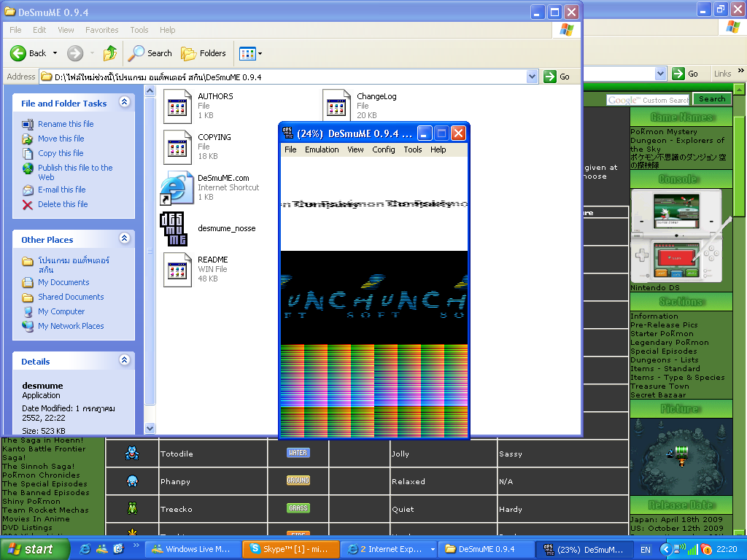This screenshot has width=747, height=560.
Task: Click the EN language indicator in tray
Action: tap(645, 550)
